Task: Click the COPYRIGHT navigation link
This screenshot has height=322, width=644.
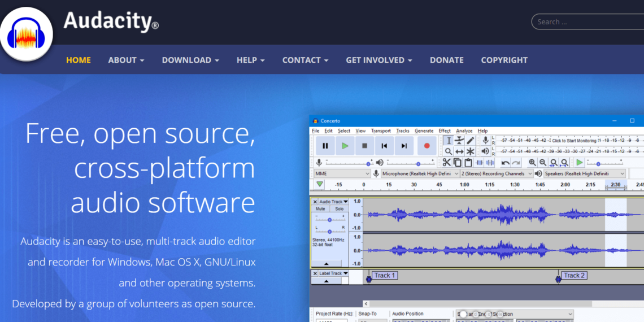Action: point(504,60)
